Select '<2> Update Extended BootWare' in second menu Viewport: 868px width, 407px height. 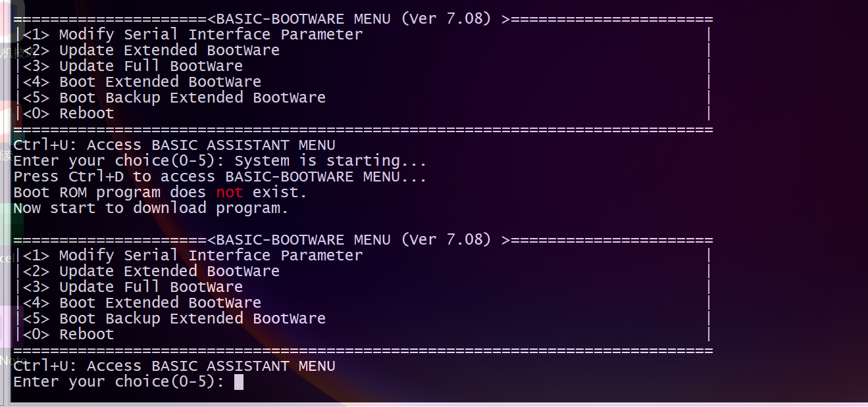151,271
